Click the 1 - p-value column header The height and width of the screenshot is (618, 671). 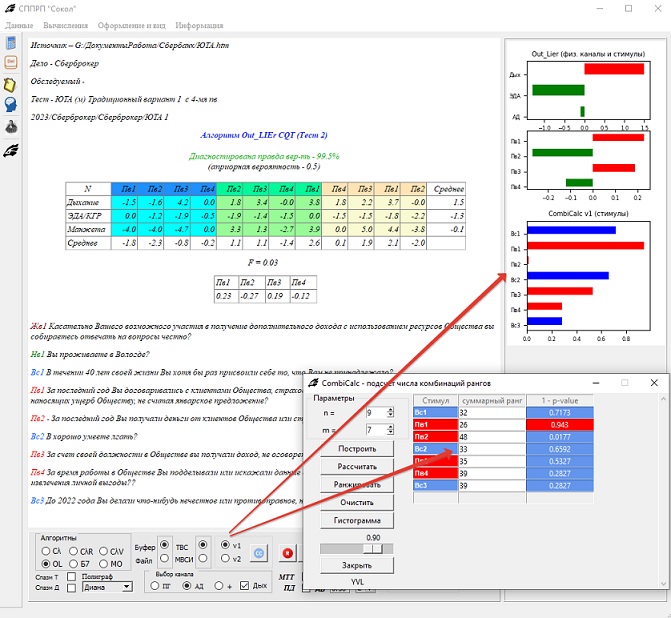[x=560, y=401]
